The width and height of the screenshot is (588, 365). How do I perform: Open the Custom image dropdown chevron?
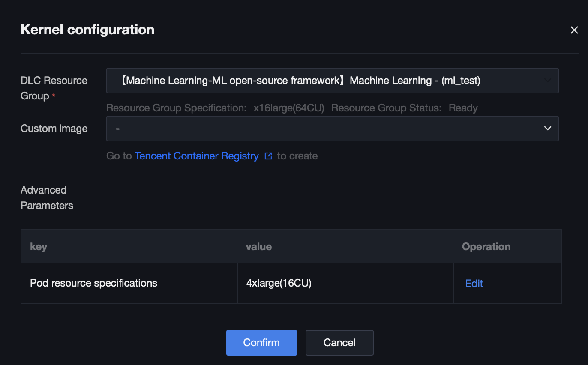click(547, 128)
